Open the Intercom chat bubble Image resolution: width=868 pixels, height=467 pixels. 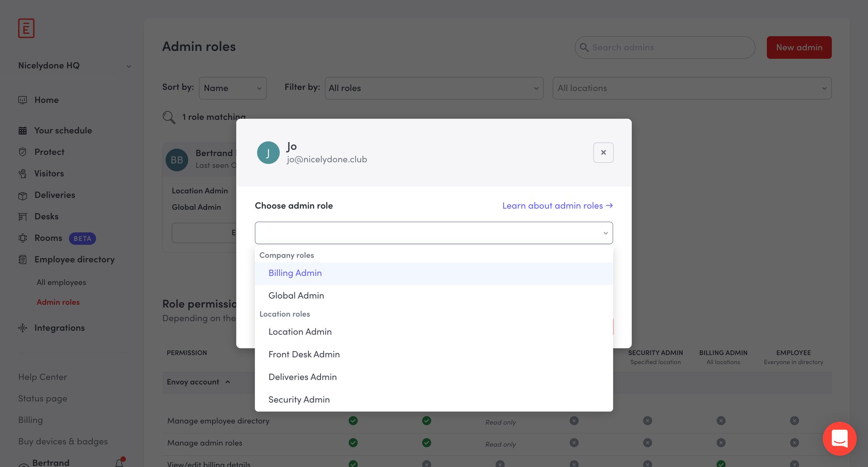(x=840, y=438)
